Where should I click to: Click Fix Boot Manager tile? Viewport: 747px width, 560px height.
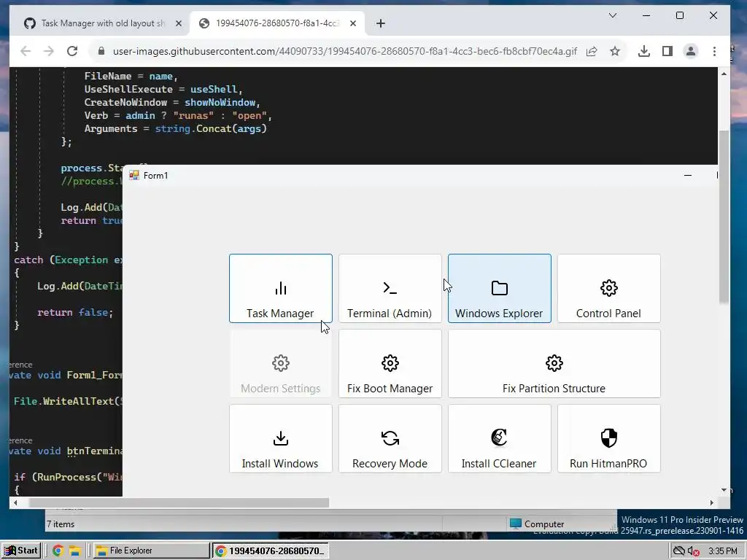tap(390, 363)
